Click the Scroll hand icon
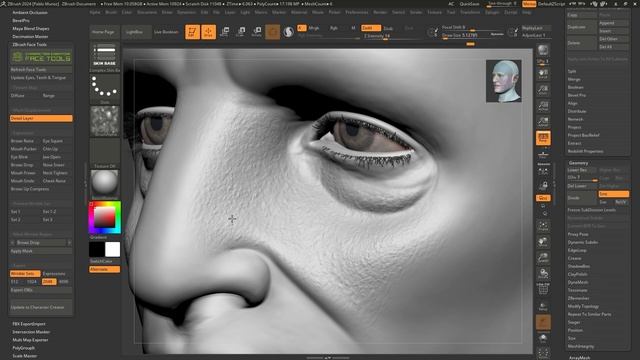 pyautogui.click(x=543, y=74)
